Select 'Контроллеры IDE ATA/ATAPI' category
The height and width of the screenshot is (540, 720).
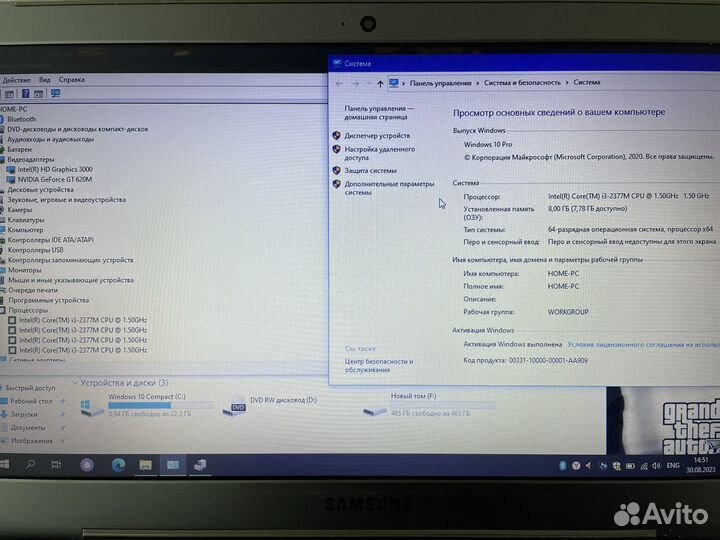51,240
